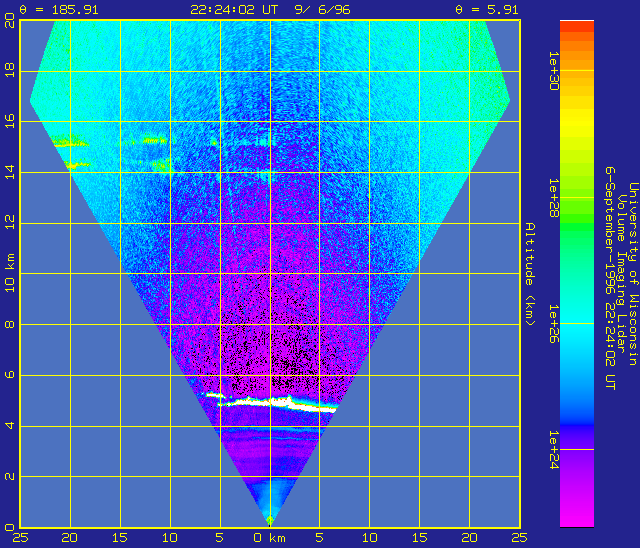Click the θ = 5.91 angle label

pyautogui.click(x=487, y=9)
